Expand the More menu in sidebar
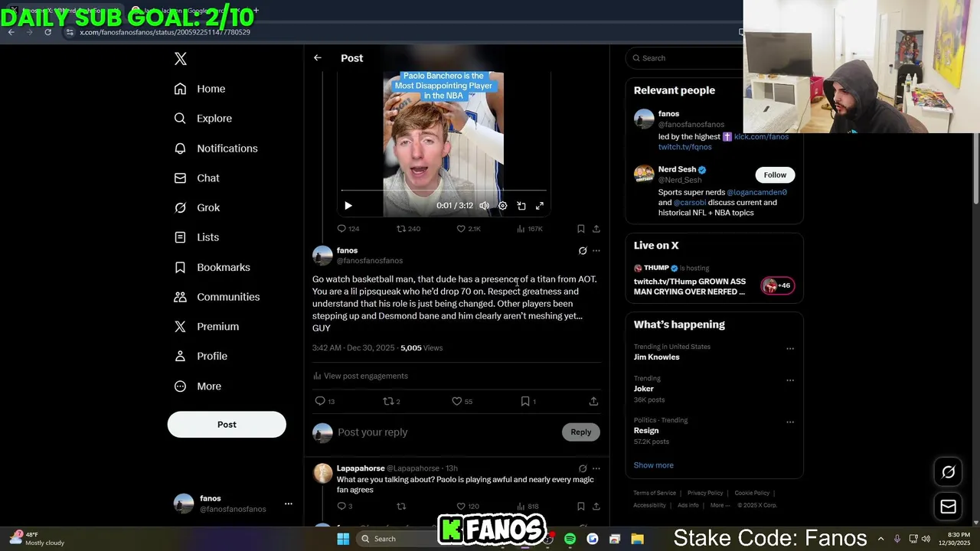The image size is (980, 551). click(198, 386)
